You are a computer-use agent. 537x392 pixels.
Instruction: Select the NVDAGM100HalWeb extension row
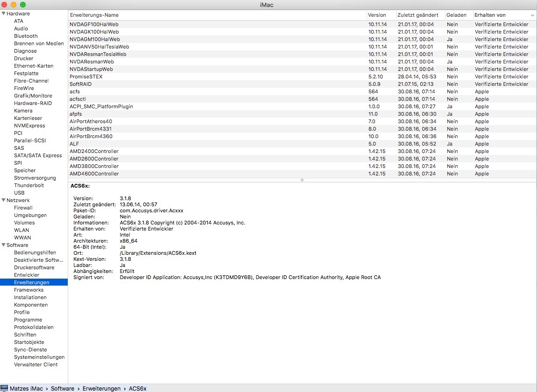pos(303,39)
